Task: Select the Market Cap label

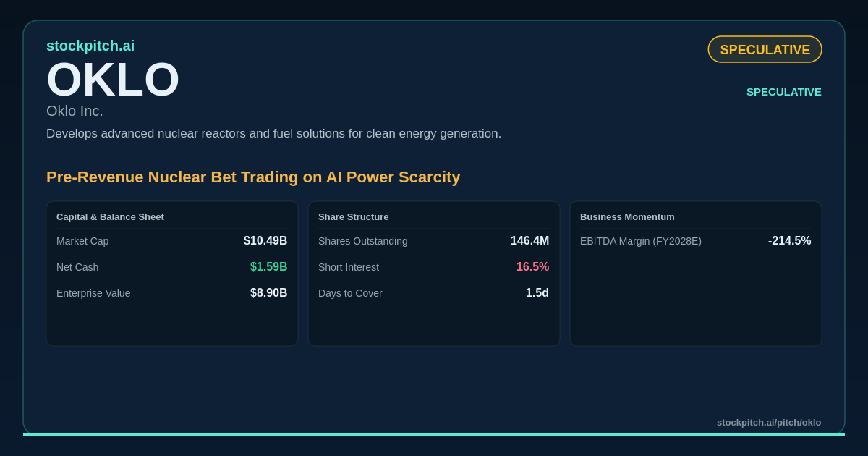Action: click(x=82, y=241)
